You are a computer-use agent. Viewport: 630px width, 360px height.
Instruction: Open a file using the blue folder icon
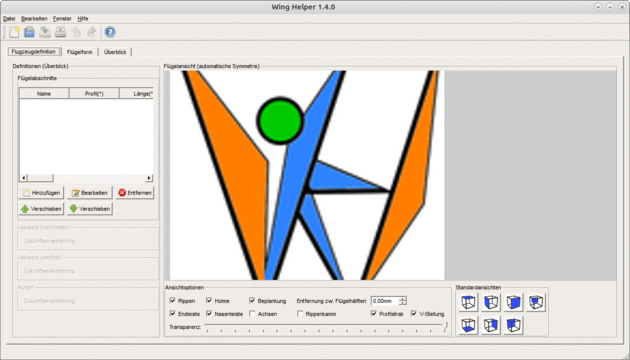tap(29, 32)
